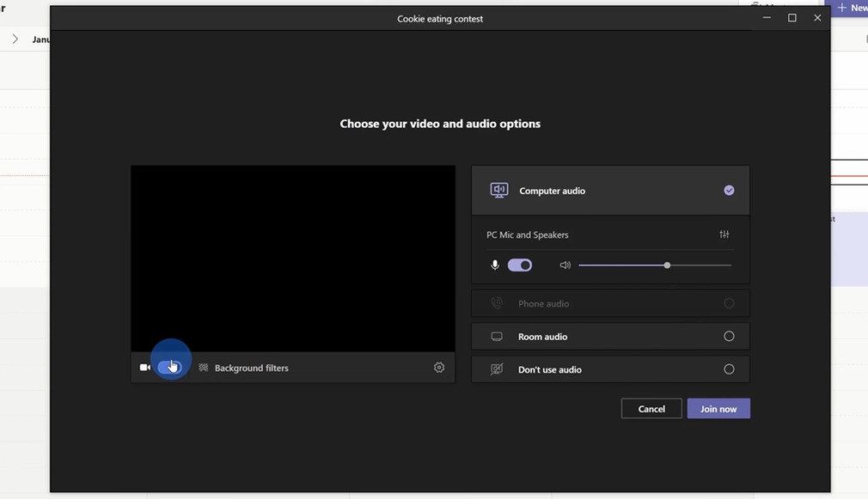Adjust the speaker volume slider
Screen dimensions: 868x499
tap(667, 265)
